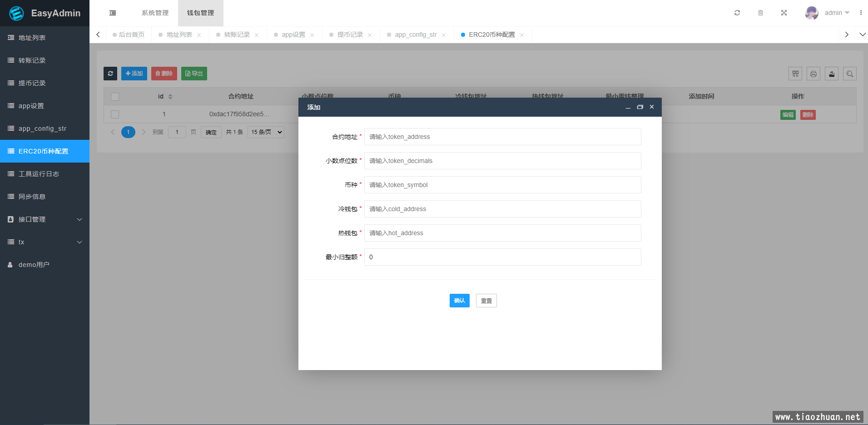Click the blue 添加 button

point(134,74)
